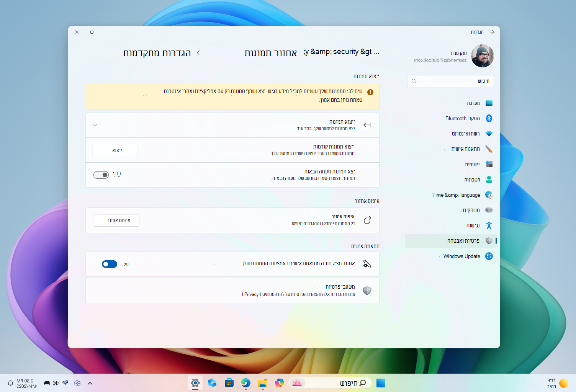The image size is (576, 392).
Task: Turn on the export future snapshots toggle
Action: pyautogui.click(x=101, y=175)
